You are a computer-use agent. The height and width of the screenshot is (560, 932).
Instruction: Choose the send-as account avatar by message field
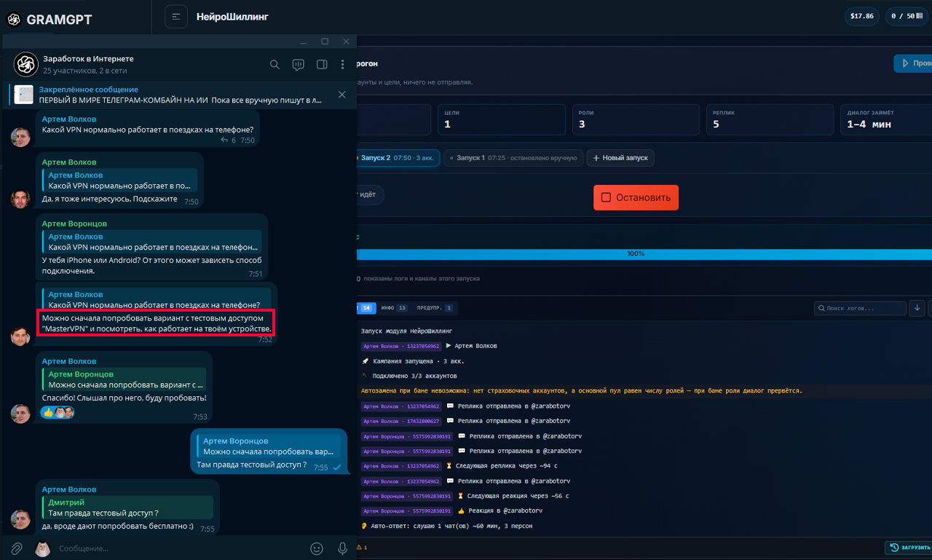tap(43, 548)
